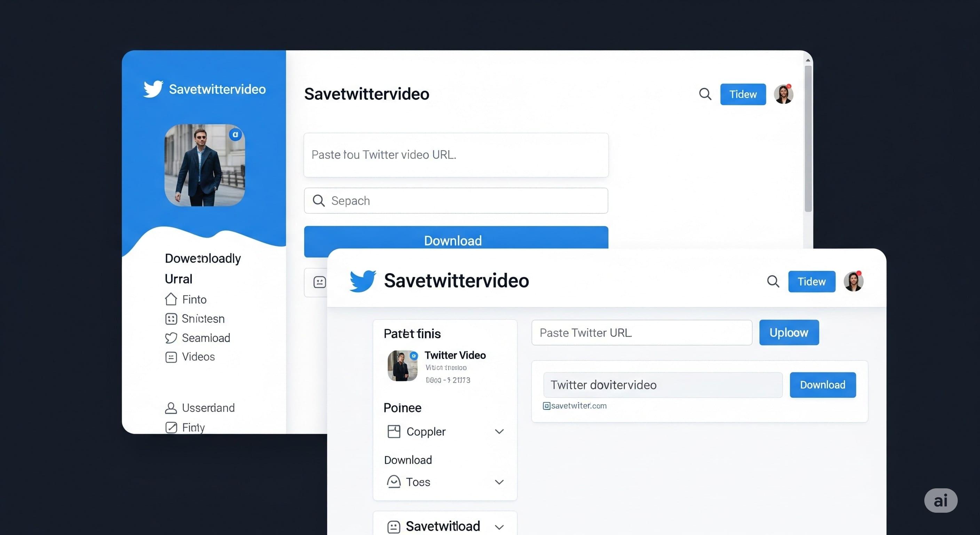Click Urral heading in sidebar
This screenshot has width=980, height=535.
tap(179, 279)
